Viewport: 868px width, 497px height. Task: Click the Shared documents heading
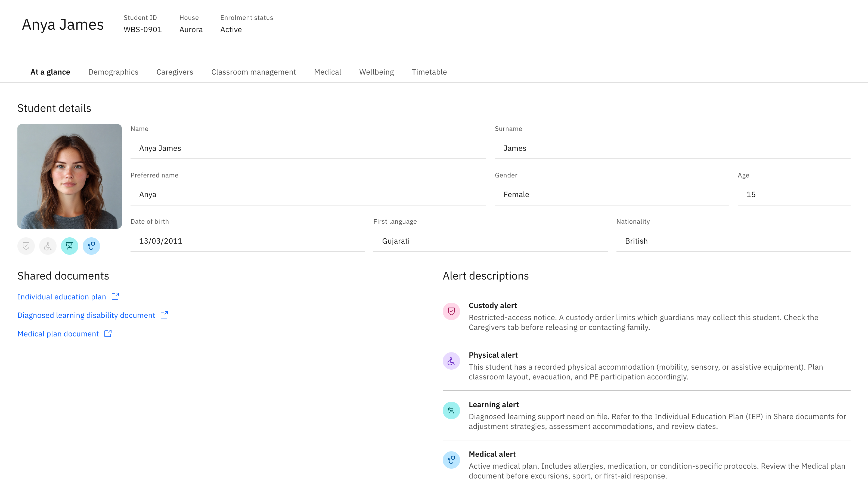click(63, 275)
